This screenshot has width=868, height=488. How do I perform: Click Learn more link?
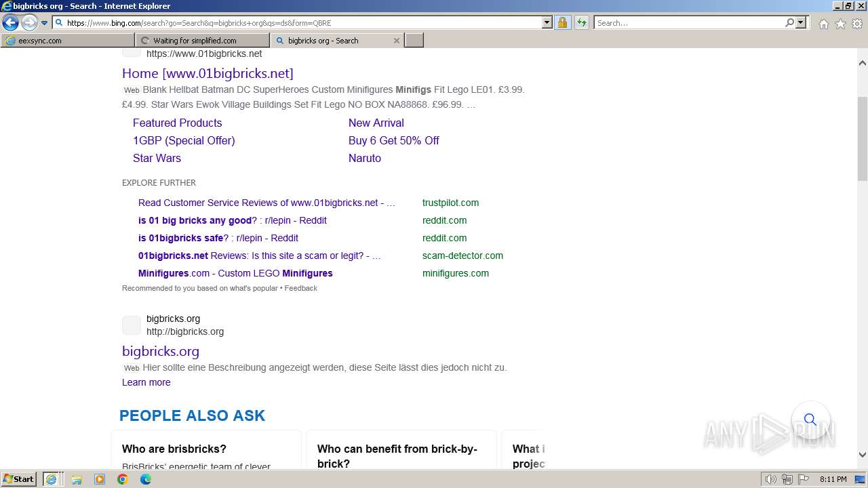point(146,382)
